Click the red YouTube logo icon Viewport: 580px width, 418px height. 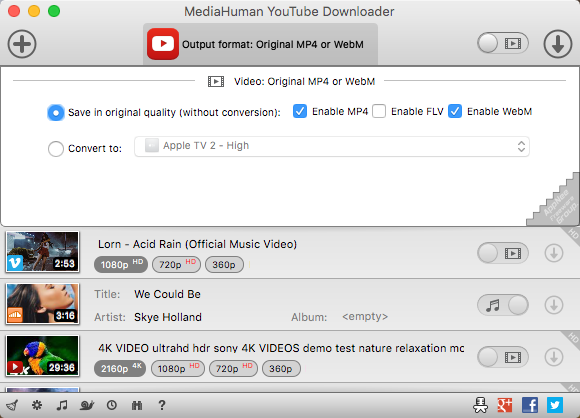163,44
